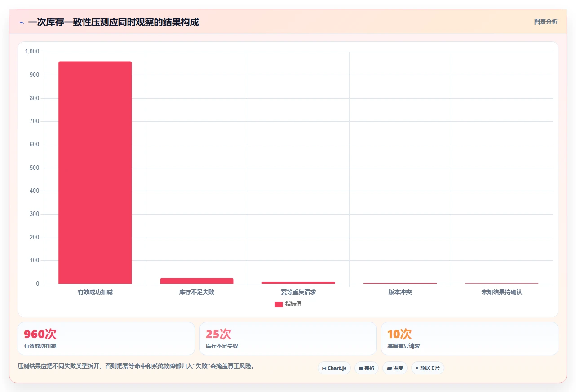
Task: Click the 500 y-axis value
Action: click(x=35, y=168)
